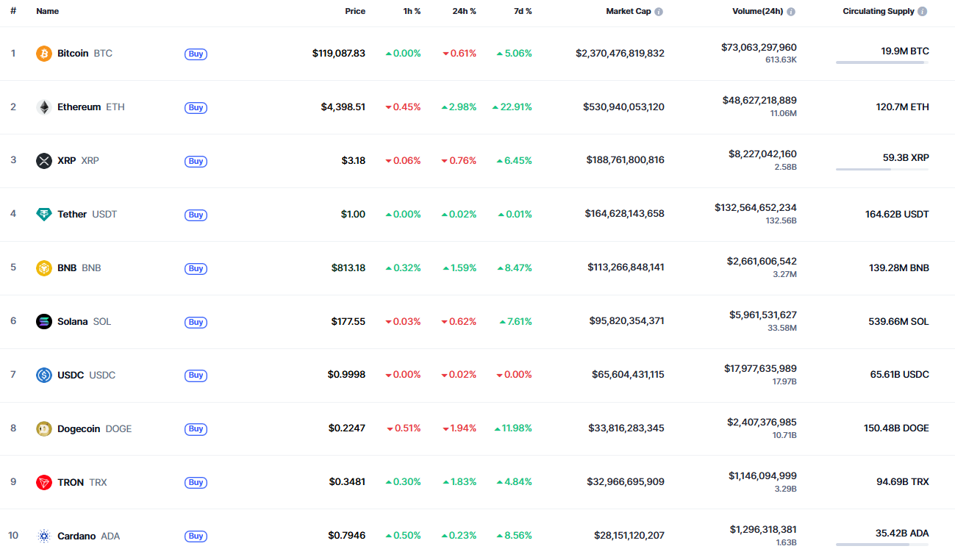Open the Cardano ADA name link
This screenshot has height=560, width=955.
89,536
